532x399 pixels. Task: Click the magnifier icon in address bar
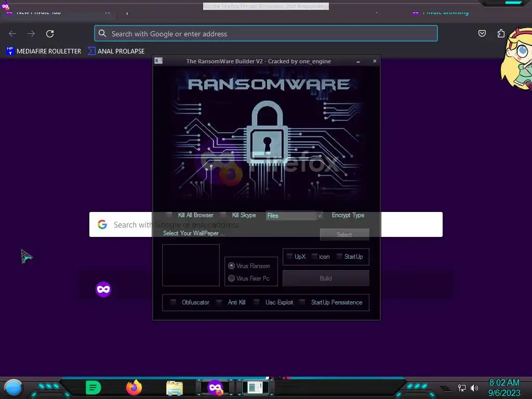[x=102, y=33]
